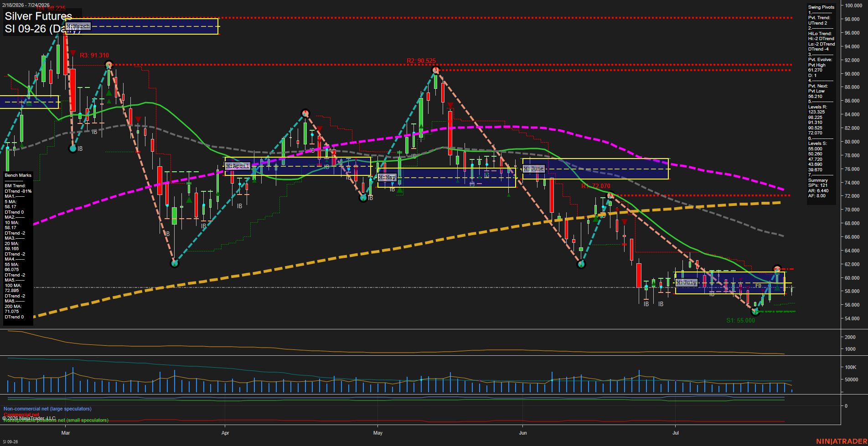Click the Swing Pivots panel header
The width and height of the screenshot is (868, 446).
(x=821, y=7)
